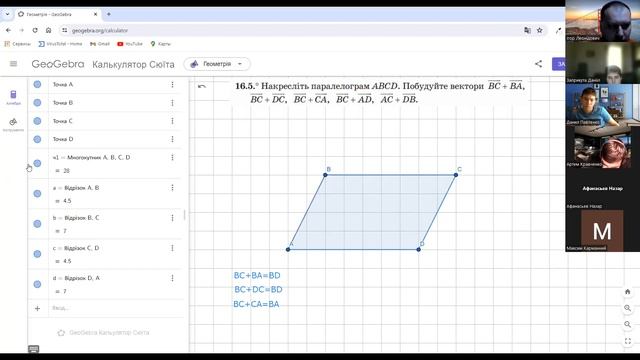Go back in the browser

pyautogui.click(x=9, y=30)
